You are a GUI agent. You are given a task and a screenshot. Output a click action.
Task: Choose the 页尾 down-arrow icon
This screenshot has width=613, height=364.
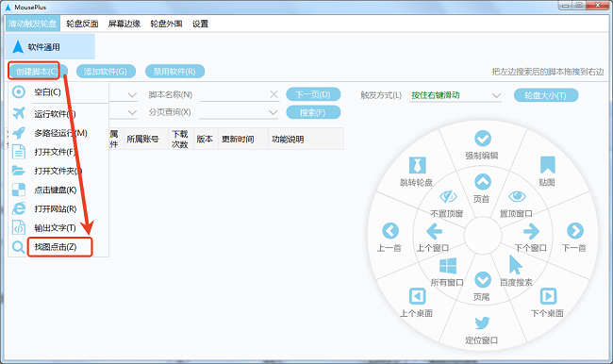pyautogui.click(x=483, y=280)
